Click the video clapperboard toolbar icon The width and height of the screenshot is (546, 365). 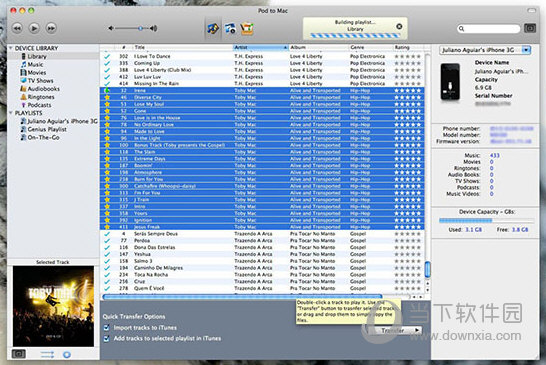pyautogui.click(x=230, y=28)
